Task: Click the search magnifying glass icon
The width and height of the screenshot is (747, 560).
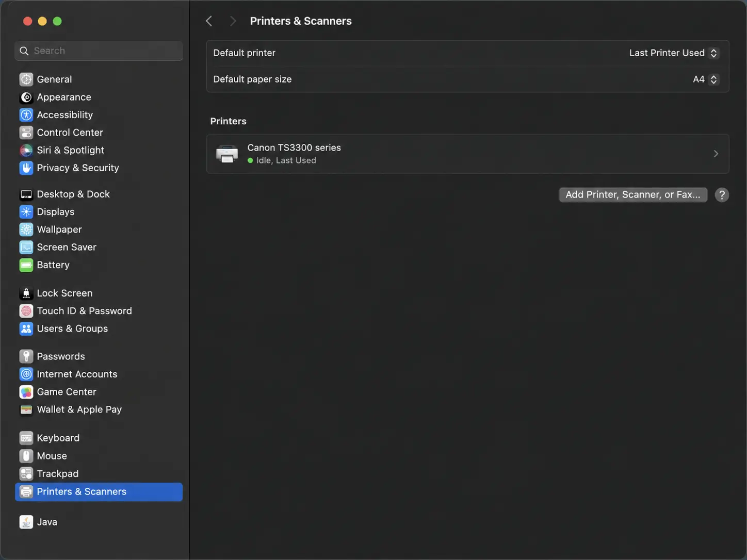Action: pos(24,51)
